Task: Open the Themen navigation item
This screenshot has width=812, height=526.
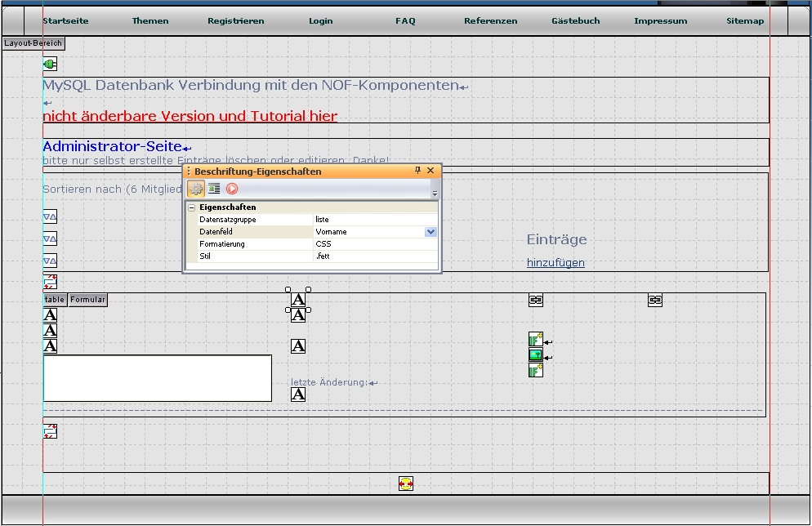Action: 150,21
